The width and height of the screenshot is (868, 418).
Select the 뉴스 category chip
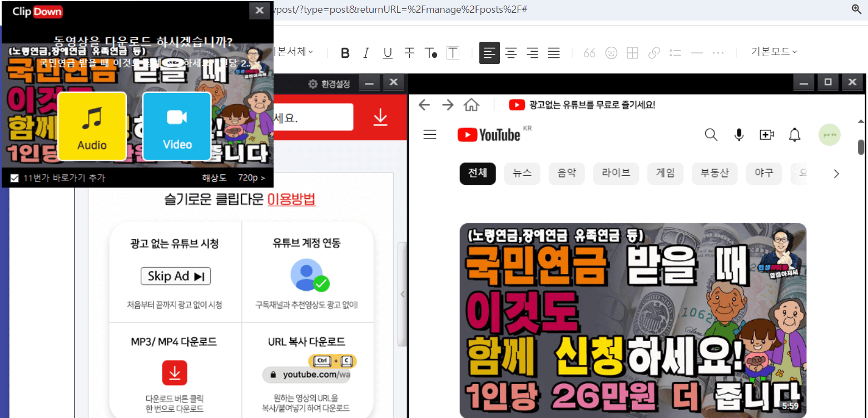pyautogui.click(x=522, y=173)
